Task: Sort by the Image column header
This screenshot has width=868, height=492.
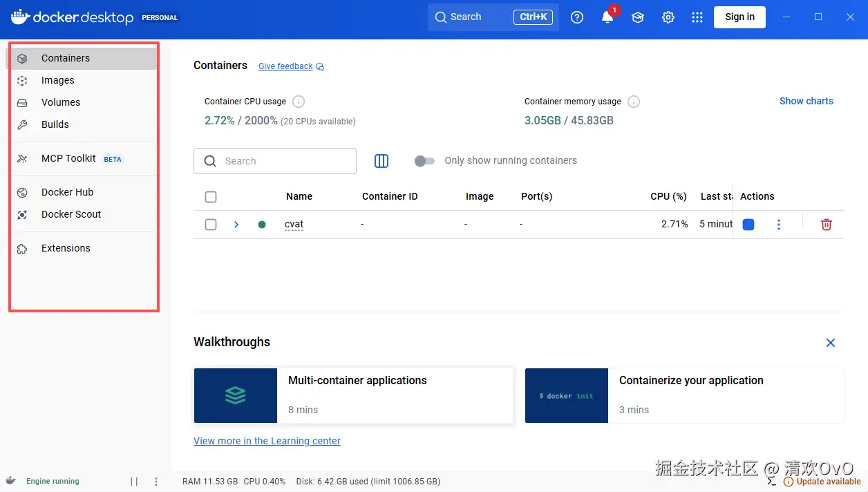Action: tap(480, 197)
